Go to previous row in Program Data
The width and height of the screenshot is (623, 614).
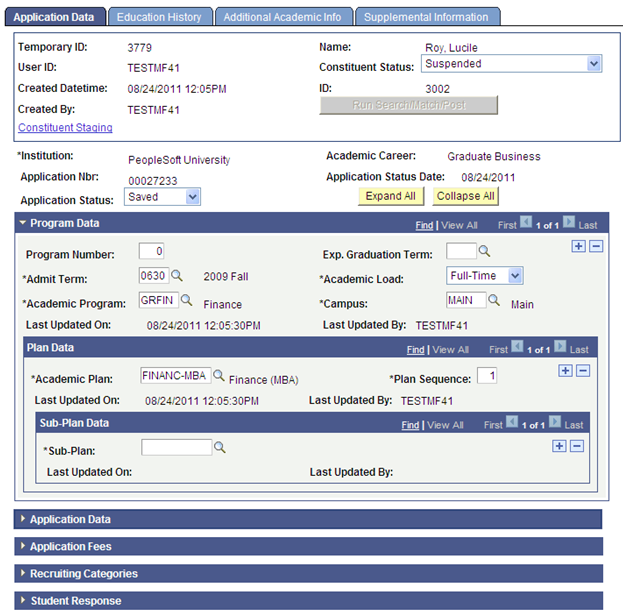[x=526, y=222]
